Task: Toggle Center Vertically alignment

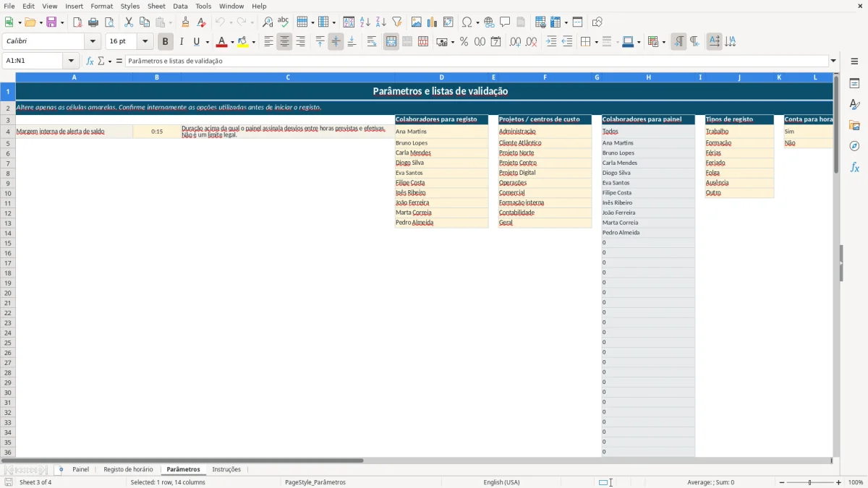Action: point(336,42)
